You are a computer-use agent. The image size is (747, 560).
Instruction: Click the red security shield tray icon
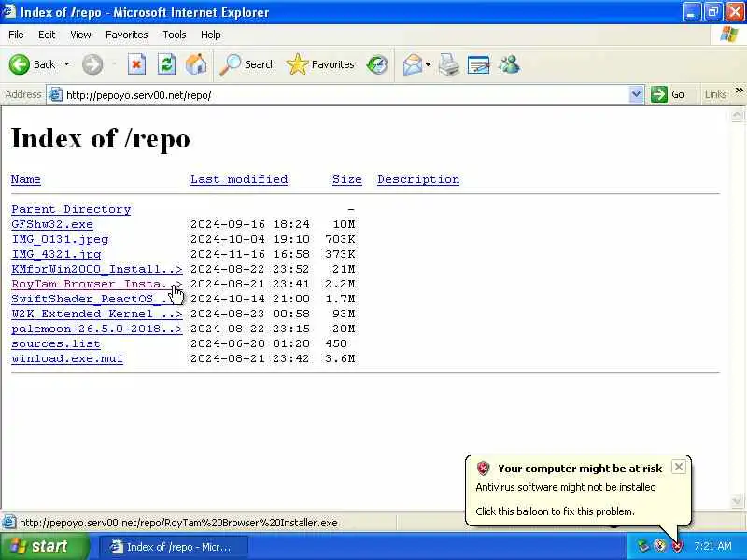click(x=677, y=546)
